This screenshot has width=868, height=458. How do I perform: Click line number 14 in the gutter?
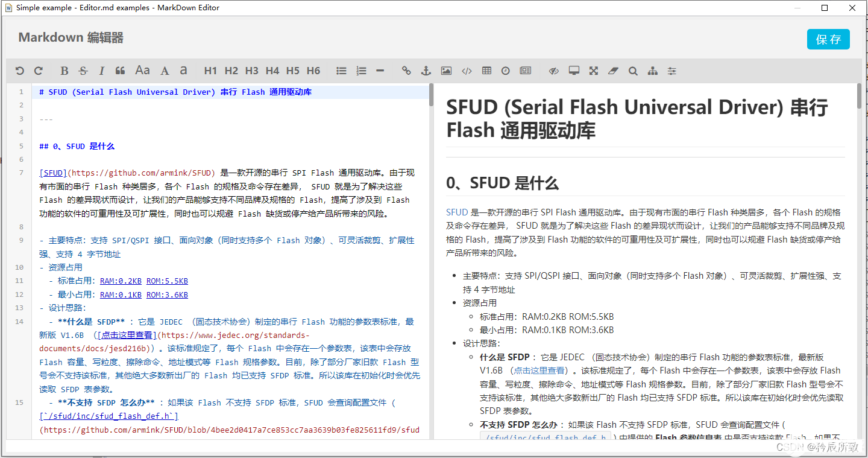(20, 322)
